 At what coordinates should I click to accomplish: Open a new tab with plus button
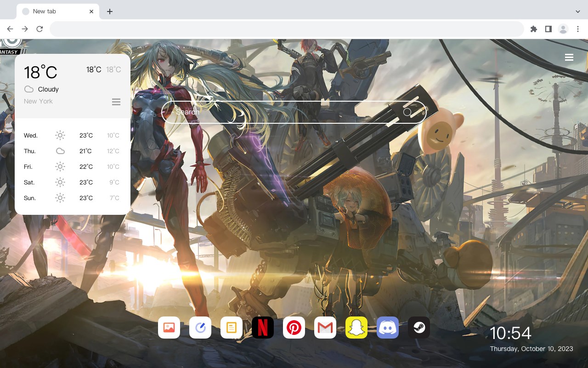109,11
